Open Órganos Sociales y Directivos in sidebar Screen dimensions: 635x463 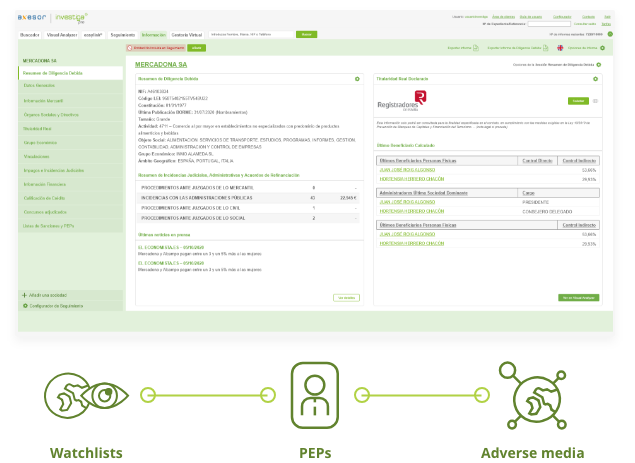tap(70, 115)
